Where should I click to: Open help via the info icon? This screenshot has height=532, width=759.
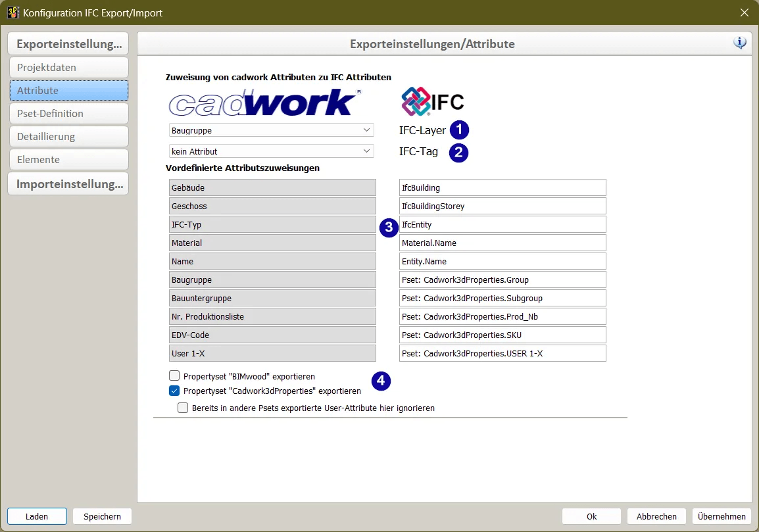coord(740,42)
